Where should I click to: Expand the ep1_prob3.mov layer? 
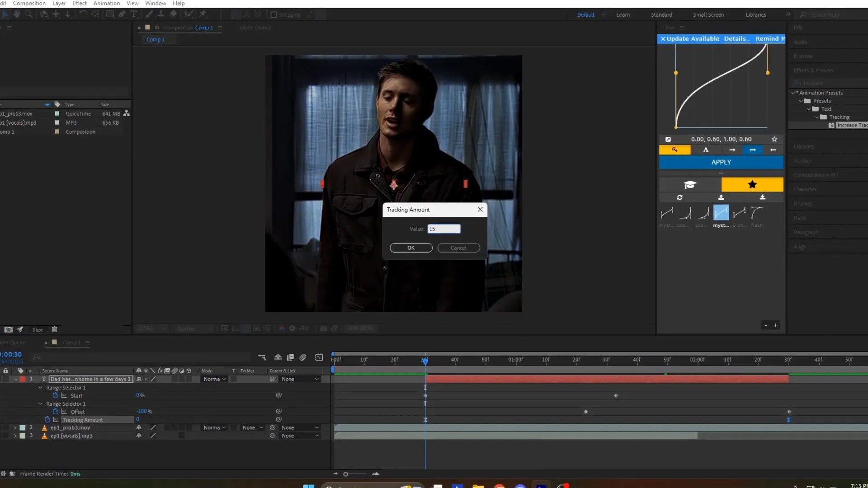pyautogui.click(x=15, y=427)
